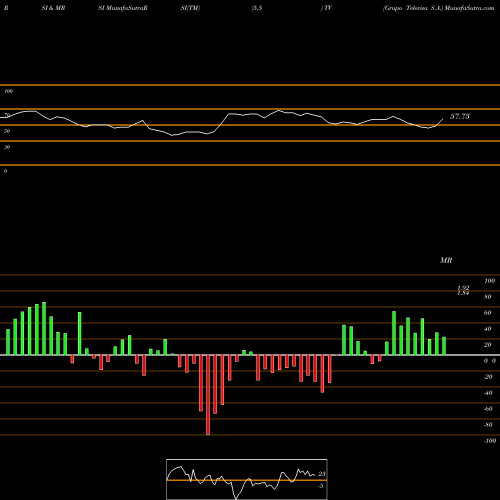Click the MR right axis label '-20'
Viewport: 500px width, 500px height.
488,377
